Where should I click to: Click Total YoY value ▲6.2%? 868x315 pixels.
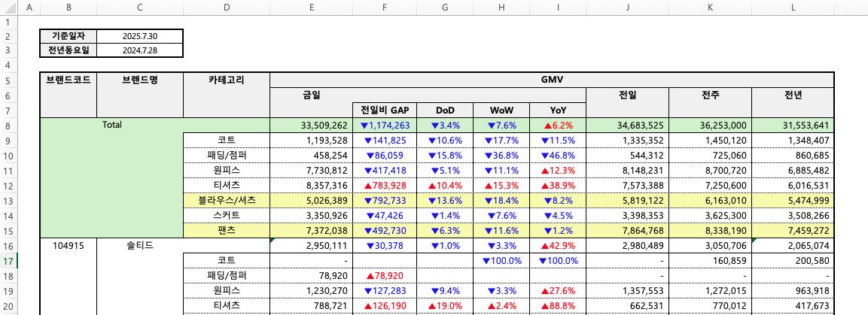tap(557, 126)
